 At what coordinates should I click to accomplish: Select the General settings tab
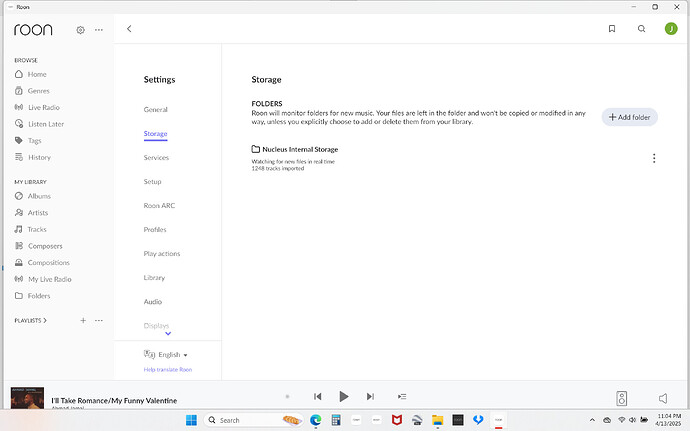tap(155, 110)
